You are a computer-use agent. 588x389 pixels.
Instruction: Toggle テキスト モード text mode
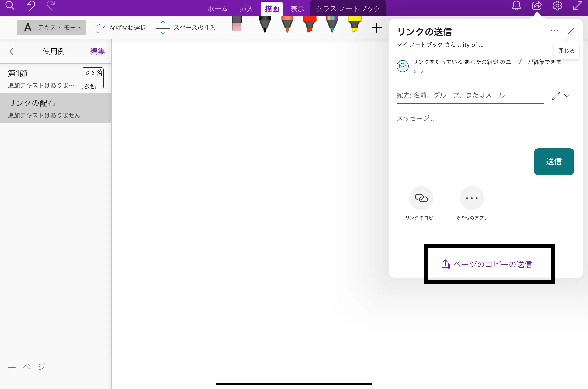pos(52,28)
